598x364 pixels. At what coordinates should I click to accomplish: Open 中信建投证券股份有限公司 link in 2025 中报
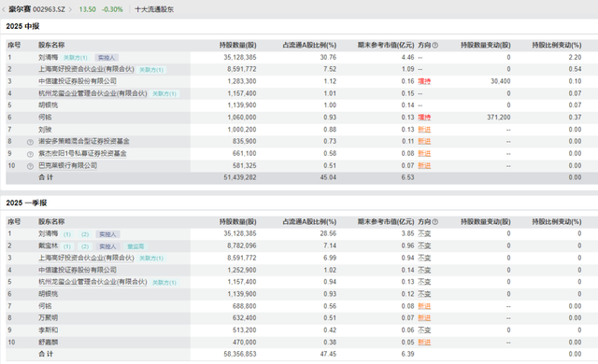pyautogui.click(x=78, y=81)
